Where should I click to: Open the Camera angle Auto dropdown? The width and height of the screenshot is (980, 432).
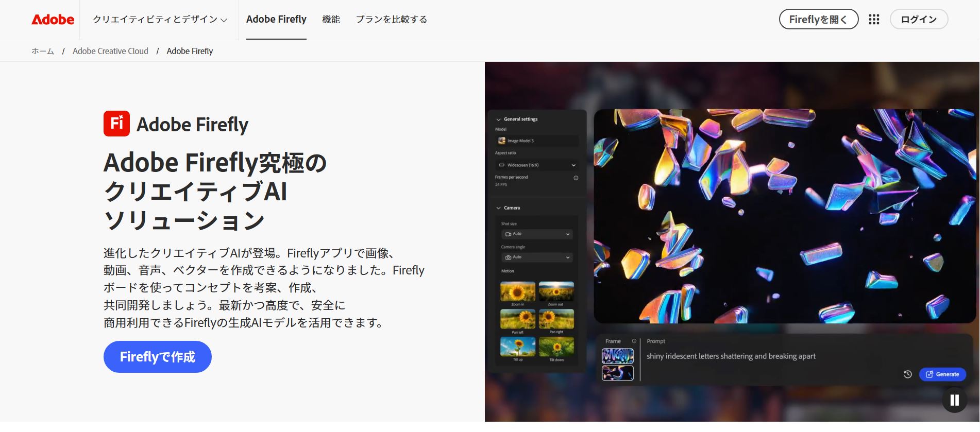coord(537,257)
